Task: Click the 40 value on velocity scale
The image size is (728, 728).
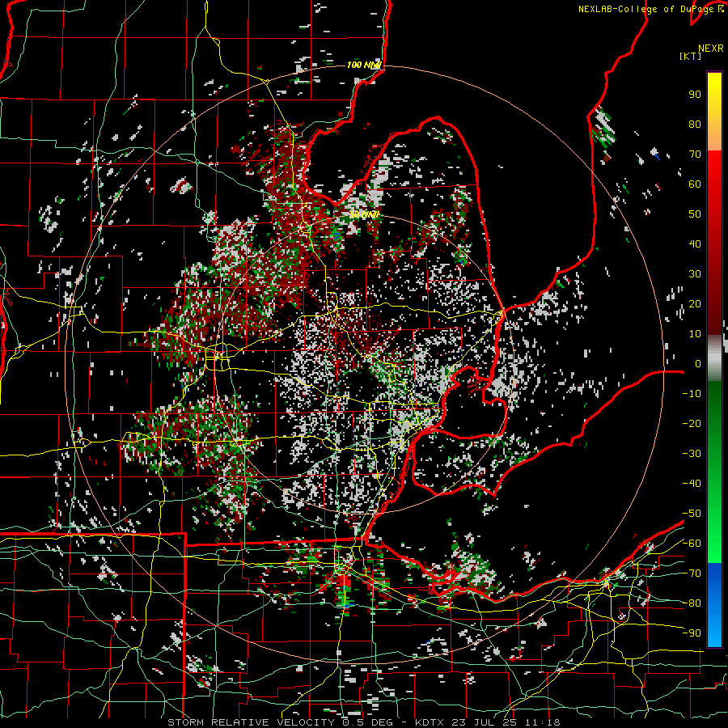Action: pyautogui.click(x=695, y=243)
